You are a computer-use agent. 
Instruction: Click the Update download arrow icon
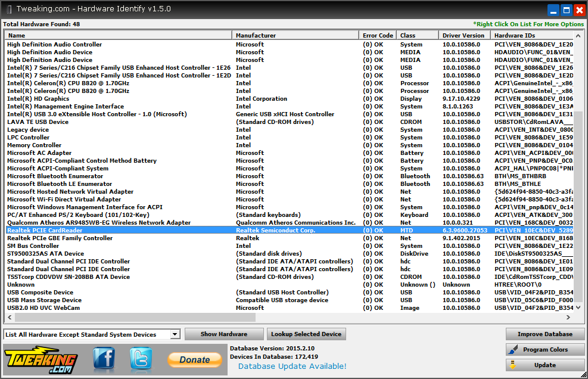pyautogui.click(x=512, y=365)
